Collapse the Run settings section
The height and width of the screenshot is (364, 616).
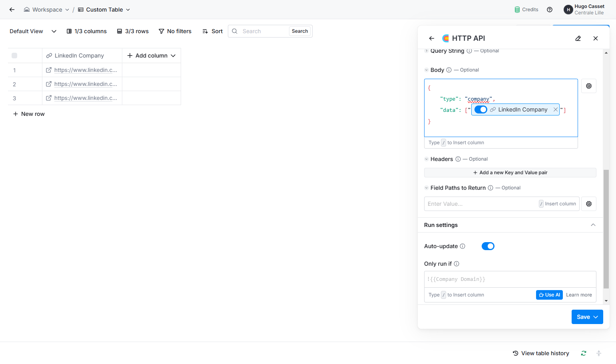point(593,225)
